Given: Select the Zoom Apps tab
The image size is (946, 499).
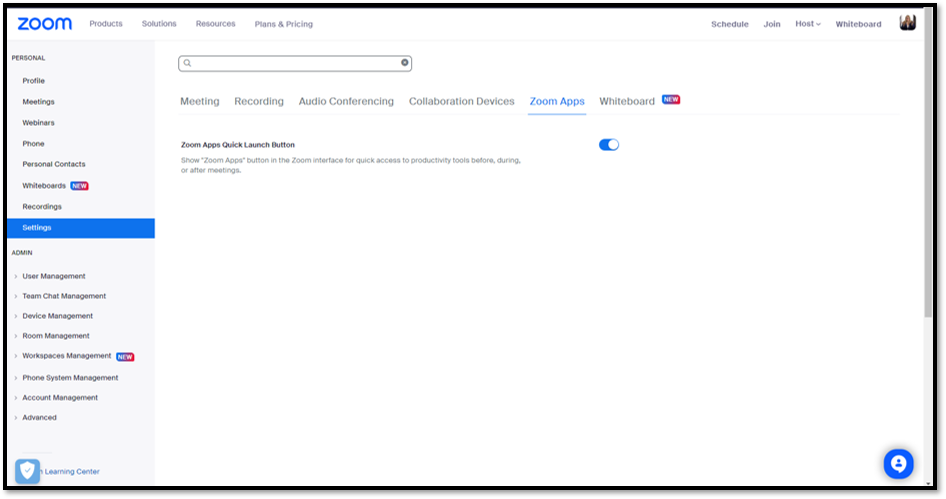Looking at the screenshot, I should [x=557, y=101].
